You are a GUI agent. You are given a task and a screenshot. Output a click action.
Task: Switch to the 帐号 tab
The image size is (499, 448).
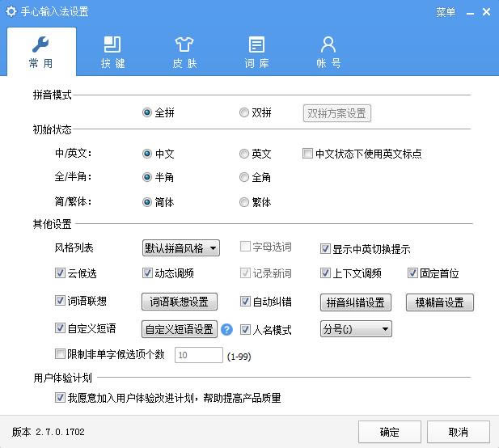(328, 52)
